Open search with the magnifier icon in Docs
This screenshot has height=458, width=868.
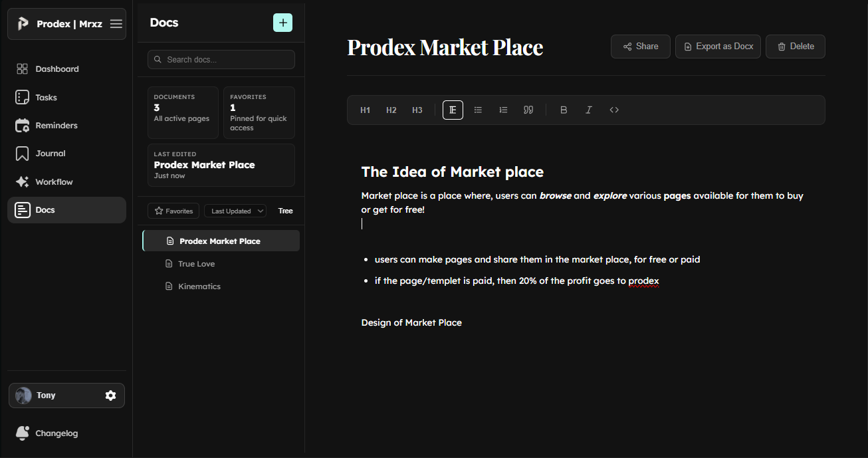[156, 59]
